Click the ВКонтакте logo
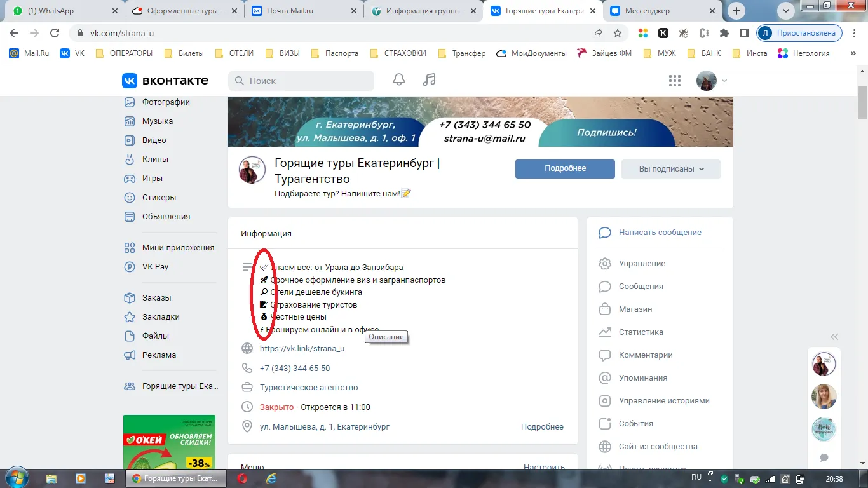The height and width of the screenshot is (488, 868). click(x=165, y=81)
